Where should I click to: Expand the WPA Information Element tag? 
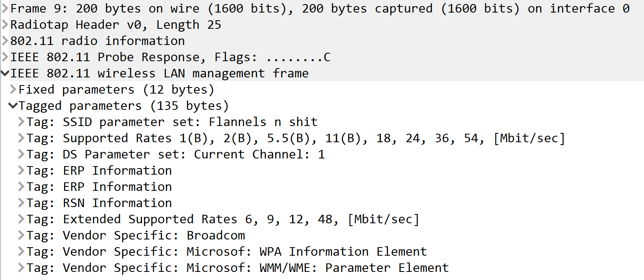coord(21,252)
